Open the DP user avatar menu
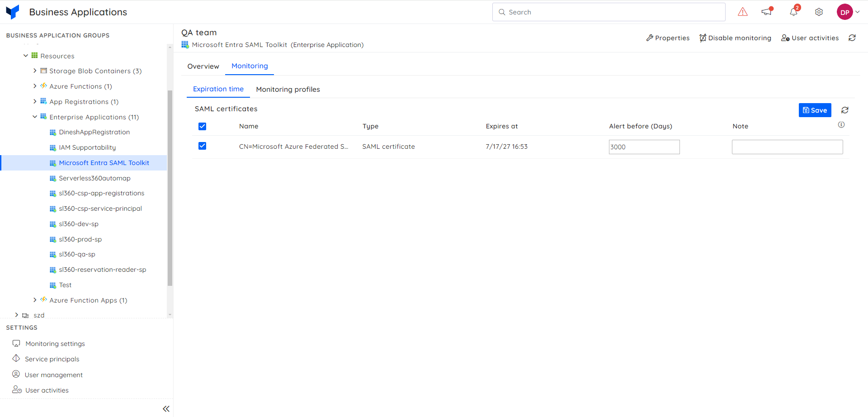Viewport: 868px width, 417px height. [x=844, y=12]
